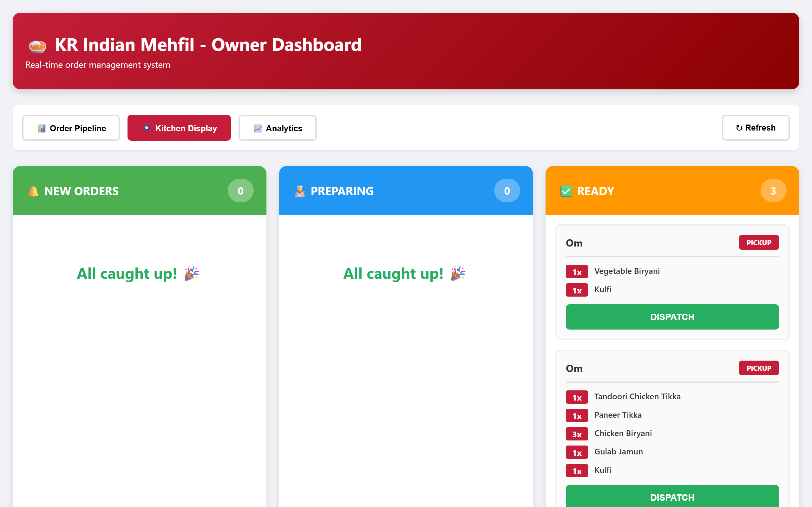Click the frying pan icon on Kitchen Display
Image resolution: width=812 pixels, height=507 pixels.
[147, 128]
